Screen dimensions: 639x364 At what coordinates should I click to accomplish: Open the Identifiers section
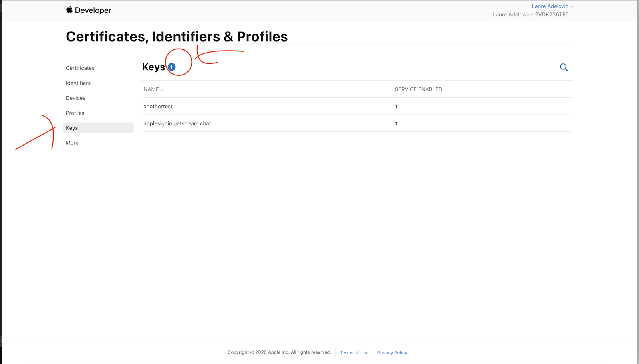[x=78, y=83]
